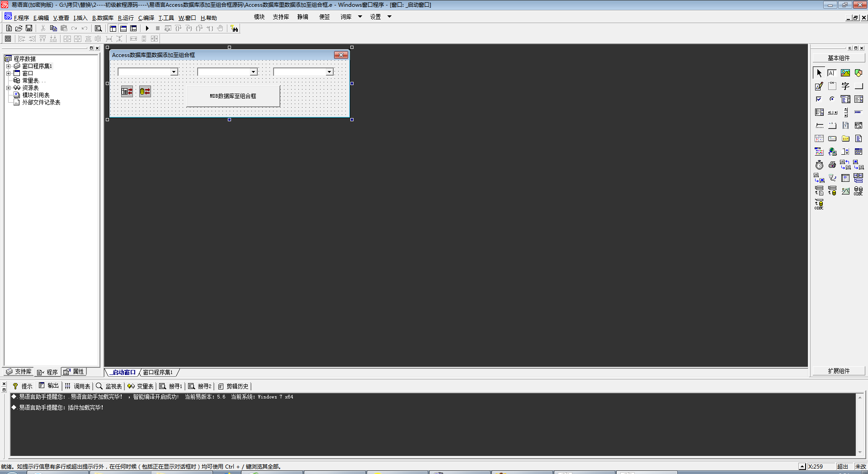
Task: Click the New file toolbar icon
Action: (9, 28)
